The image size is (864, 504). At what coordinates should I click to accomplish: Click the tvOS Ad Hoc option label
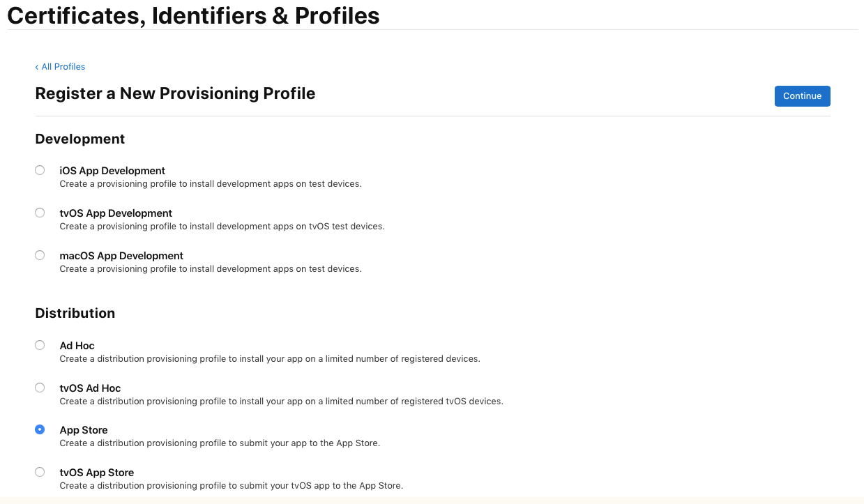click(x=90, y=388)
